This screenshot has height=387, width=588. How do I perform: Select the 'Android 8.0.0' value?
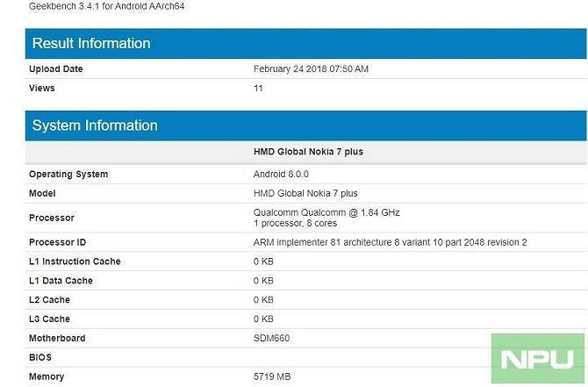point(281,175)
